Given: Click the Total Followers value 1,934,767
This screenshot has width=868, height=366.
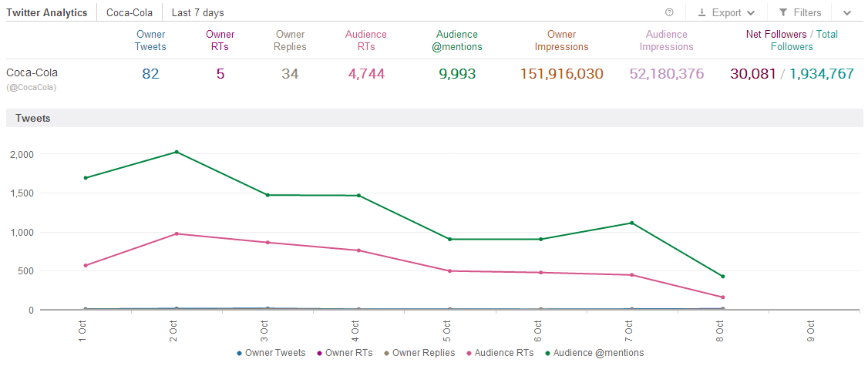Looking at the screenshot, I should pyautogui.click(x=822, y=74).
